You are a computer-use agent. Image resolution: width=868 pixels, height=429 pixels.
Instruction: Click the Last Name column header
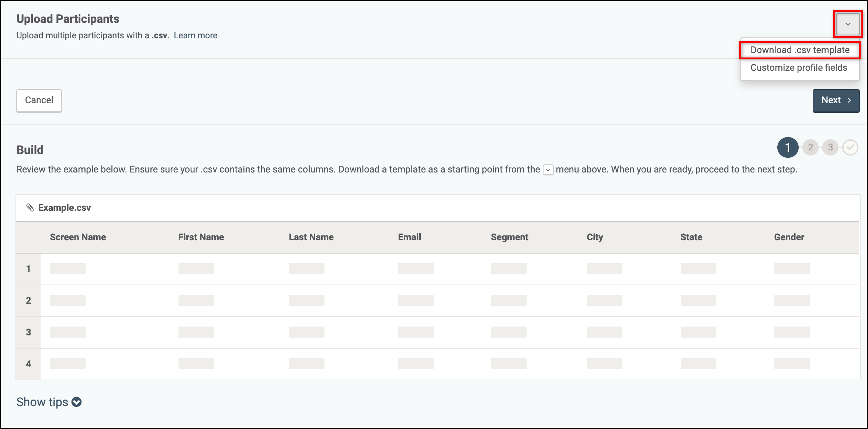[x=311, y=237]
